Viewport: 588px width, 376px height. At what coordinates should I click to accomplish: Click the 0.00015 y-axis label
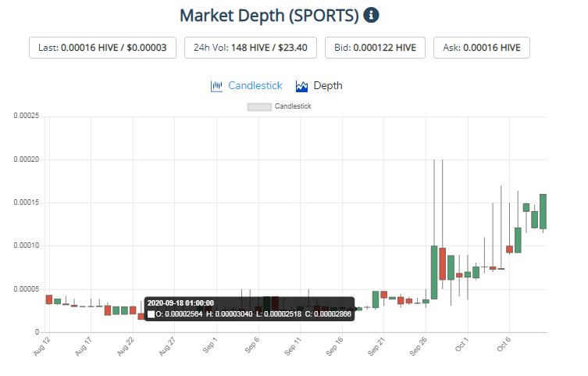[27, 202]
